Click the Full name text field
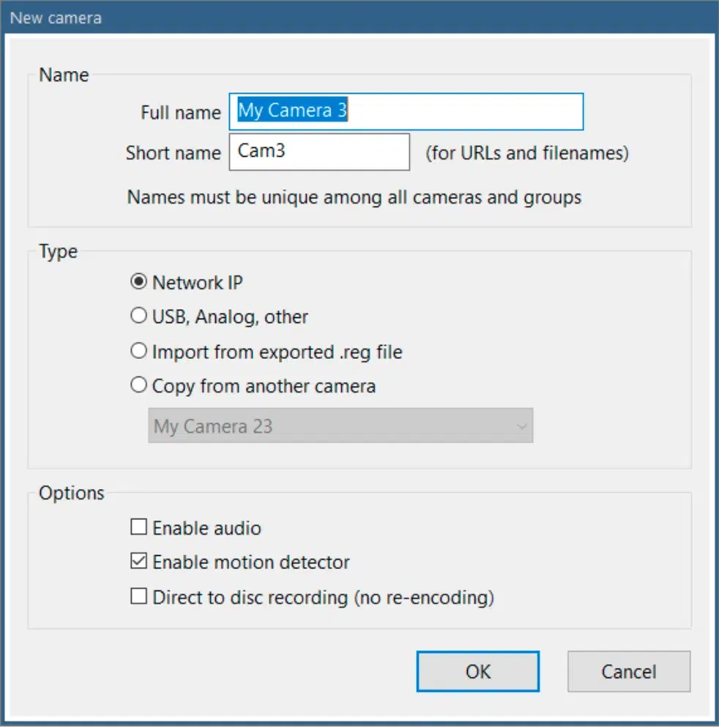Viewport: 719px width, 728px height. pyautogui.click(x=406, y=111)
